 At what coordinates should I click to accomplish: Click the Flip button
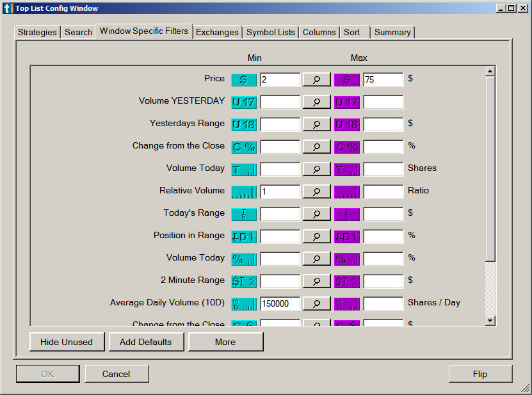click(480, 374)
